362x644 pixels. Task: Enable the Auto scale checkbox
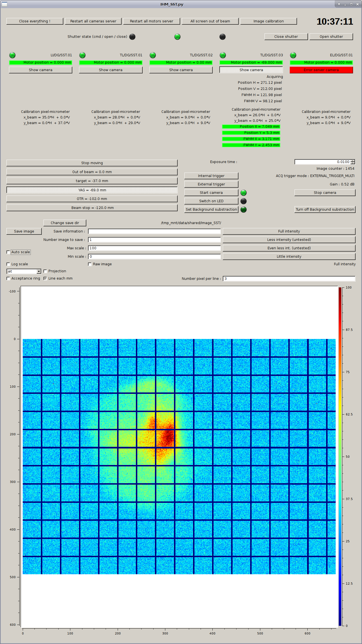coord(8,252)
